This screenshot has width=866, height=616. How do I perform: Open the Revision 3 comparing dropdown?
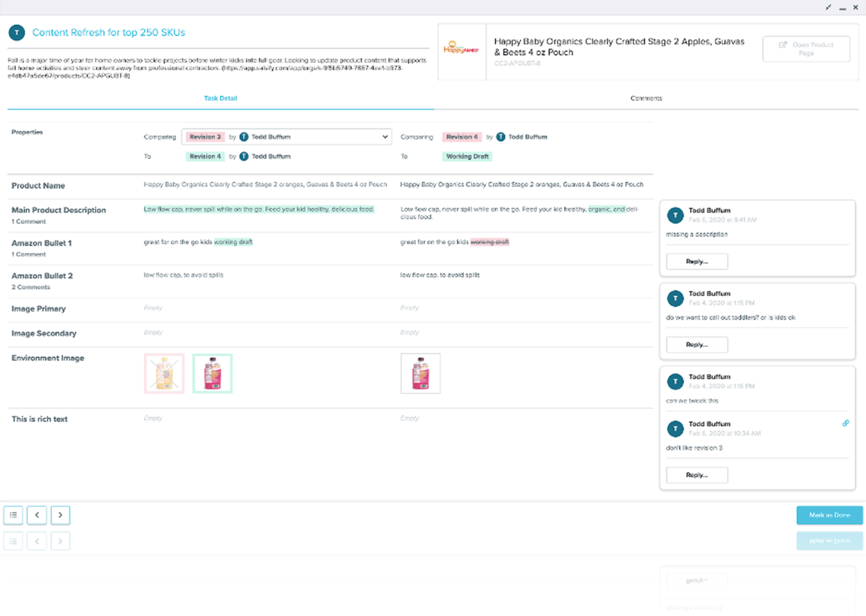(286, 137)
